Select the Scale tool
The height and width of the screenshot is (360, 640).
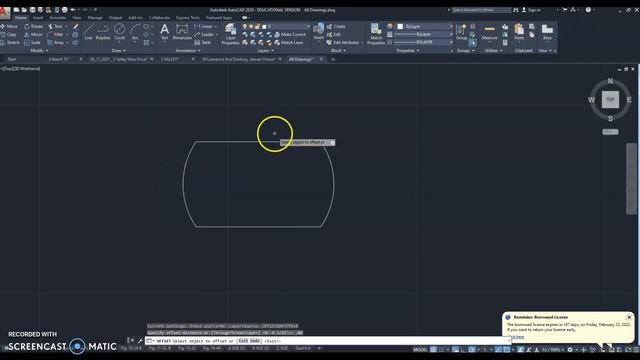33,42
